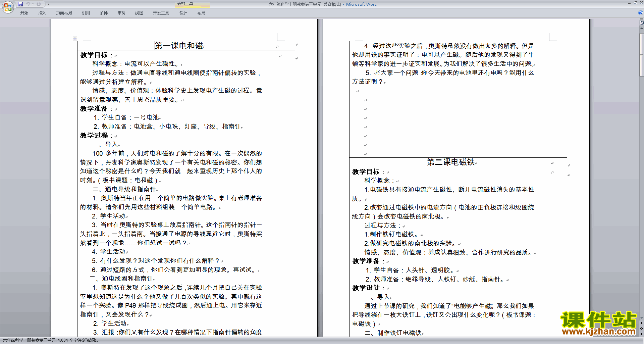Open the table tools 布局 tab

tap(201, 13)
